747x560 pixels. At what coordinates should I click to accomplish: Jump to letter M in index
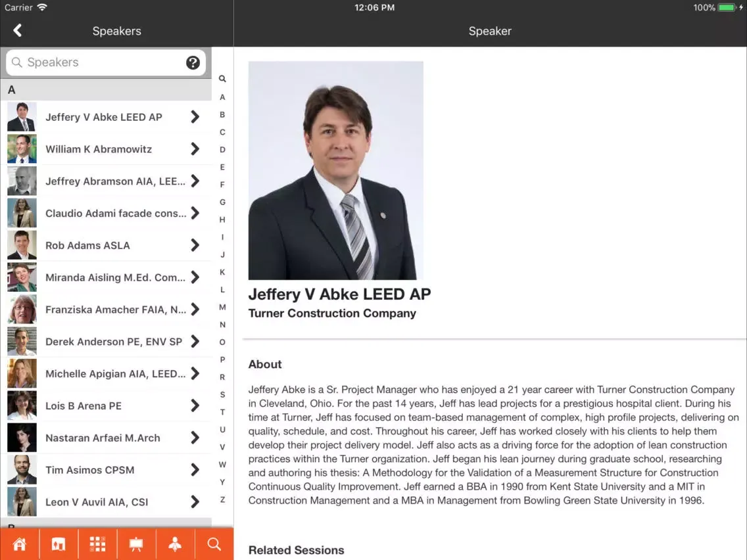point(222,307)
